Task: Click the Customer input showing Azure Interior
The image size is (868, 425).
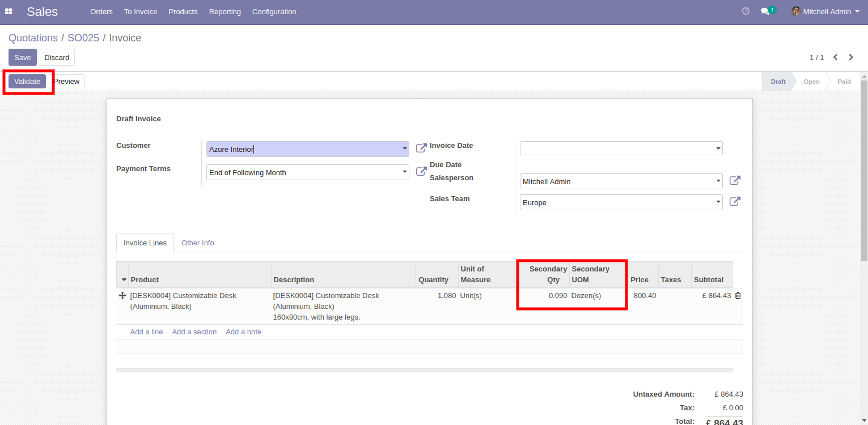Action: click(308, 149)
